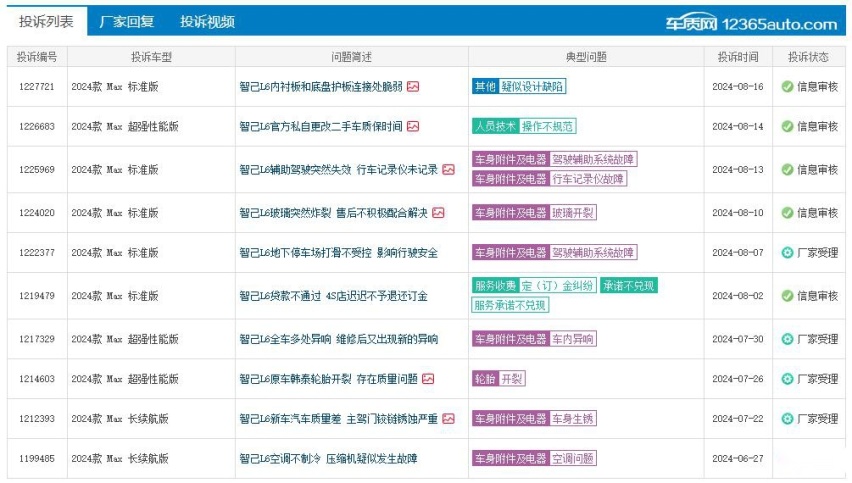This screenshot has width=852, height=483.
Task: Click image icon for complaint 1225969
Action: [x=448, y=170]
